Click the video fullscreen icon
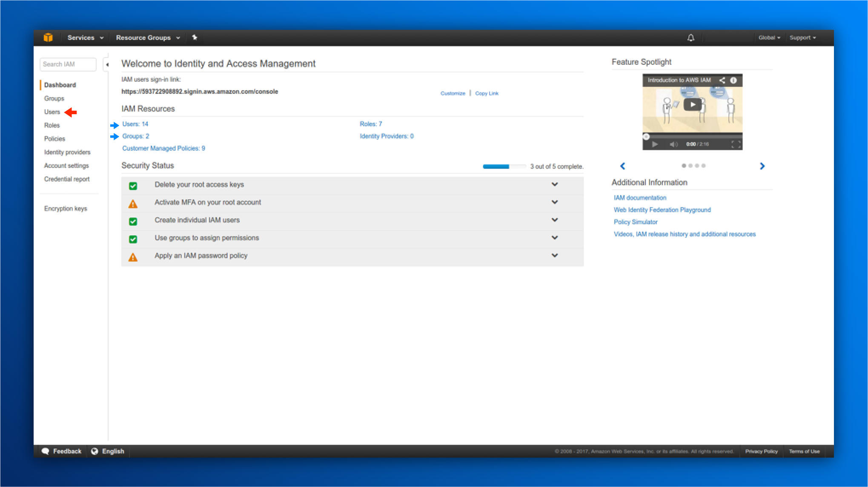This screenshot has width=868, height=487. pyautogui.click(x=736, y=144)
